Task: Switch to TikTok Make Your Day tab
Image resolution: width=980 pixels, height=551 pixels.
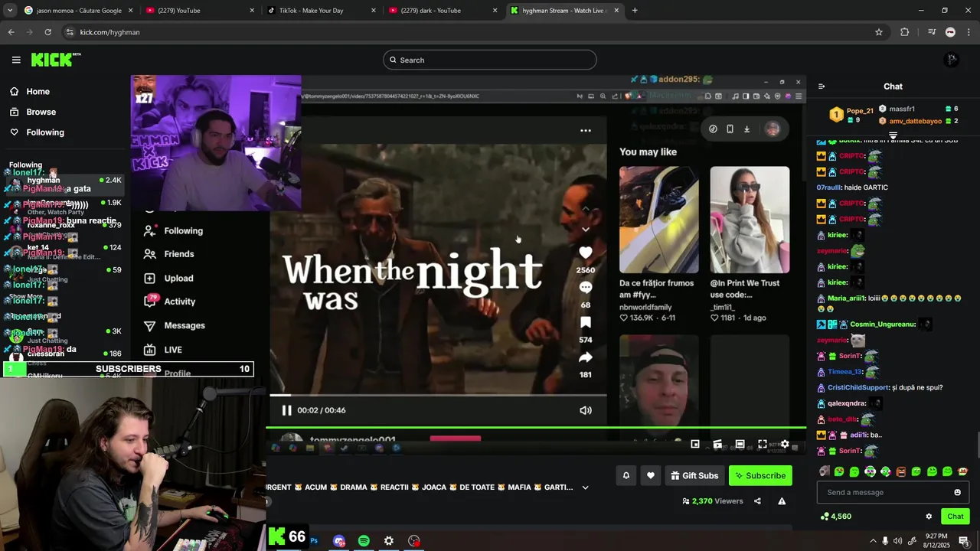Action: [x=322, y=11]
